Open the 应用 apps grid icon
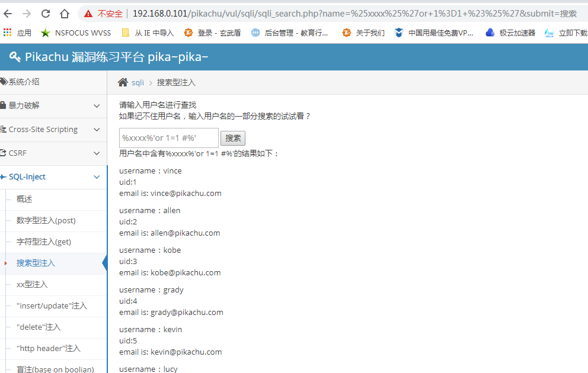The height and width of the screenshot is (373, 588). click(x=8, y=33)
